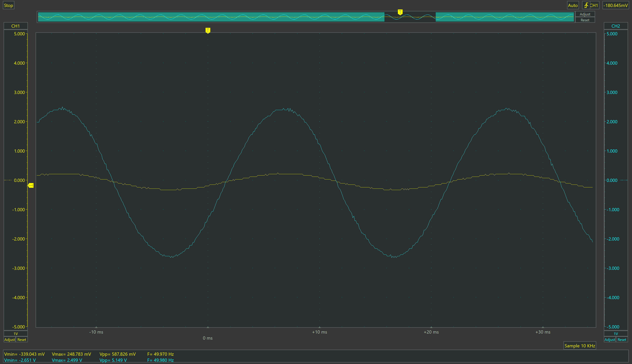Open the CH1 trigger source selector

(x=594, y=5)
